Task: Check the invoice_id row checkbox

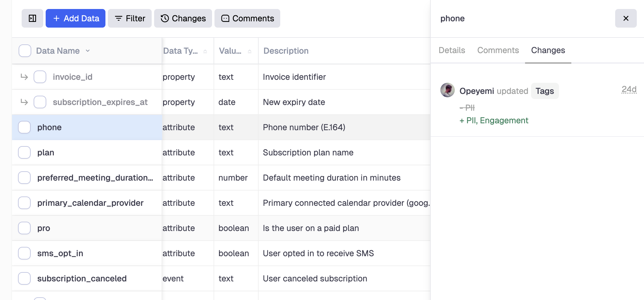Action: [x=40, y=77]
